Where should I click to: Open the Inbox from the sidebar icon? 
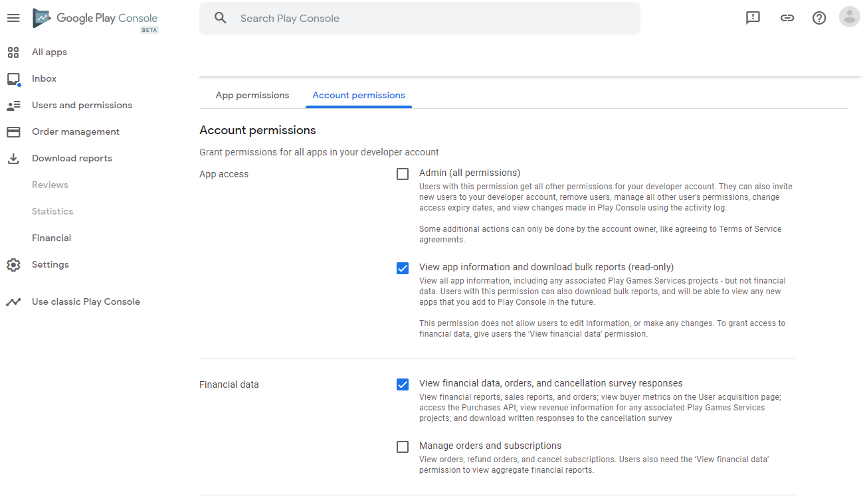coord(13,78)
